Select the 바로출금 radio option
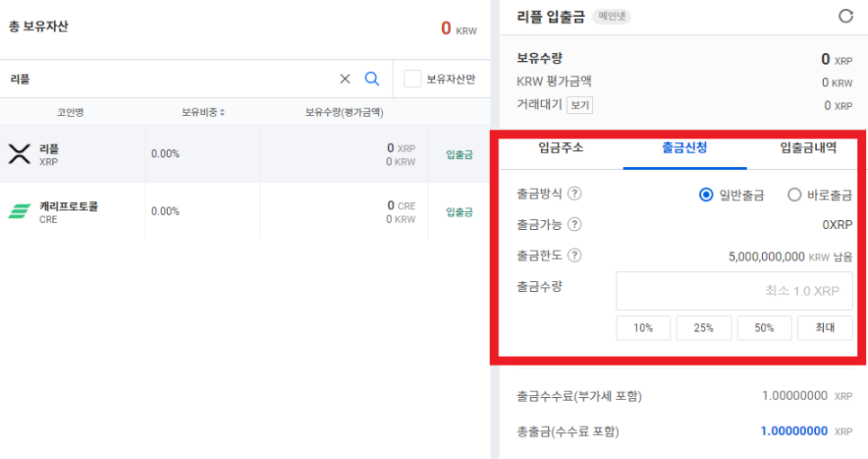Image resolution: width=868 pixels, height=459 pixels. coord(794,195)
